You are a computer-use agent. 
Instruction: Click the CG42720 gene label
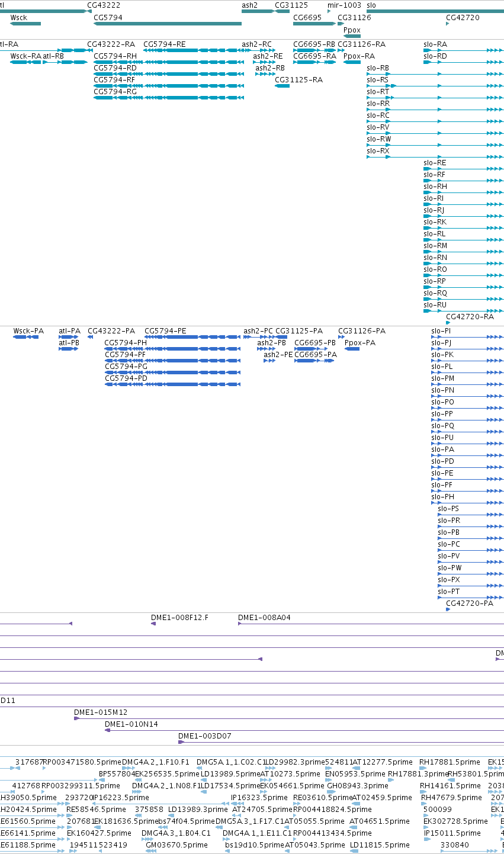[463, 18]
